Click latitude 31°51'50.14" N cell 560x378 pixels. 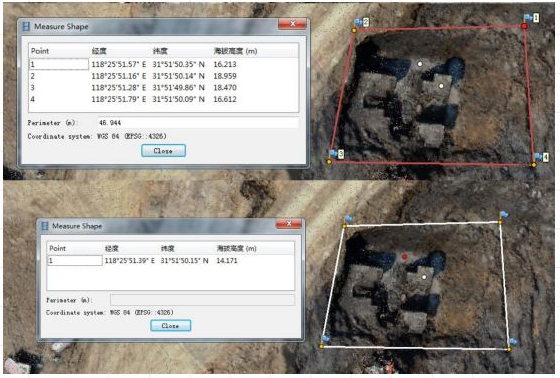pyautogui.click(x=179, y=76)
